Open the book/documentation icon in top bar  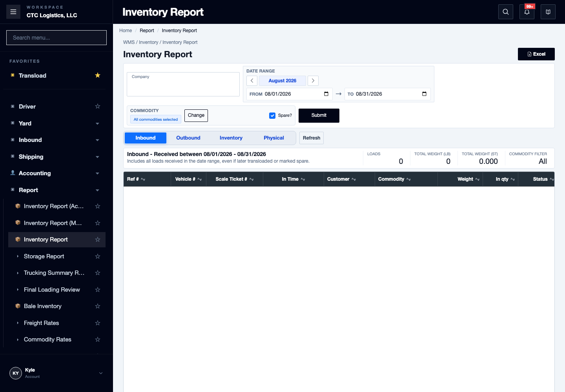point(548,12)
